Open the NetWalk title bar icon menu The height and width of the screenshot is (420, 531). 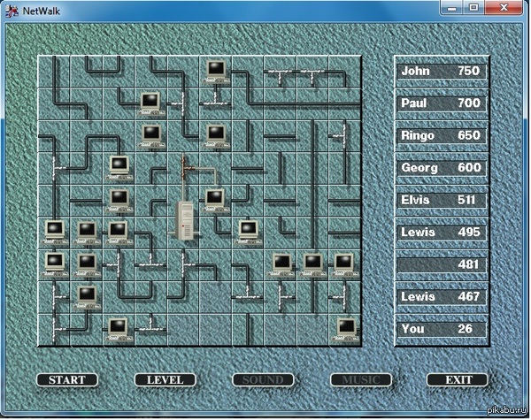pyautogui.click(x=11, y=8)
